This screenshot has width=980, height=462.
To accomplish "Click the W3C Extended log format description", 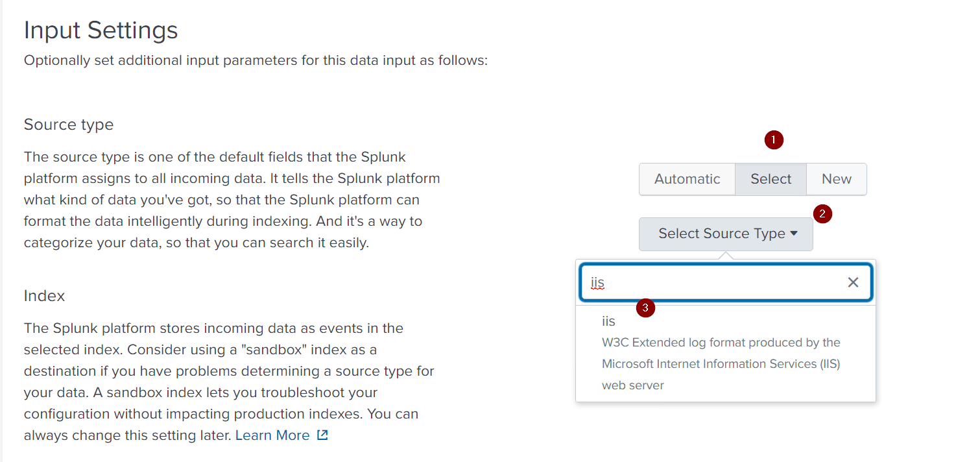I will click(x=721, y=364).
